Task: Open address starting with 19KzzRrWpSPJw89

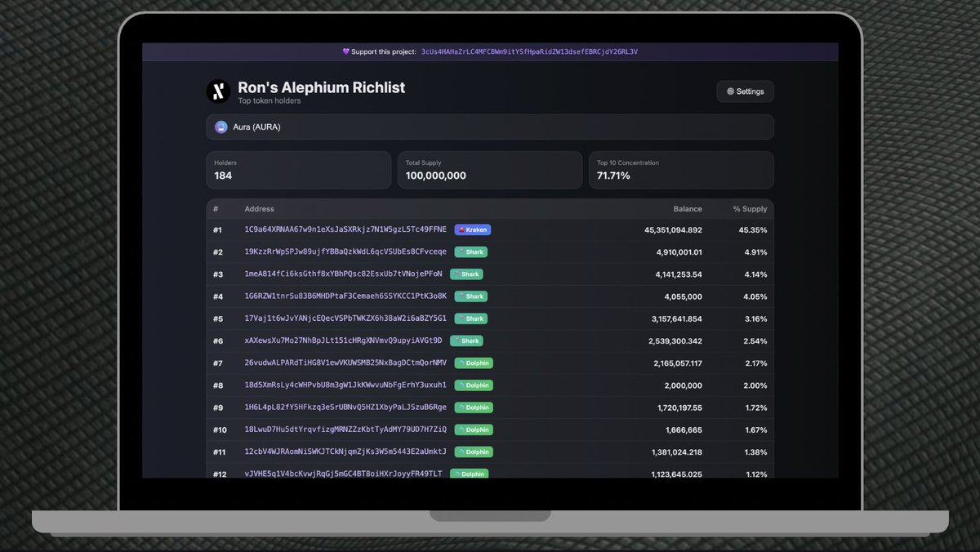Action: pyautogui.click(x=345, y=252)
